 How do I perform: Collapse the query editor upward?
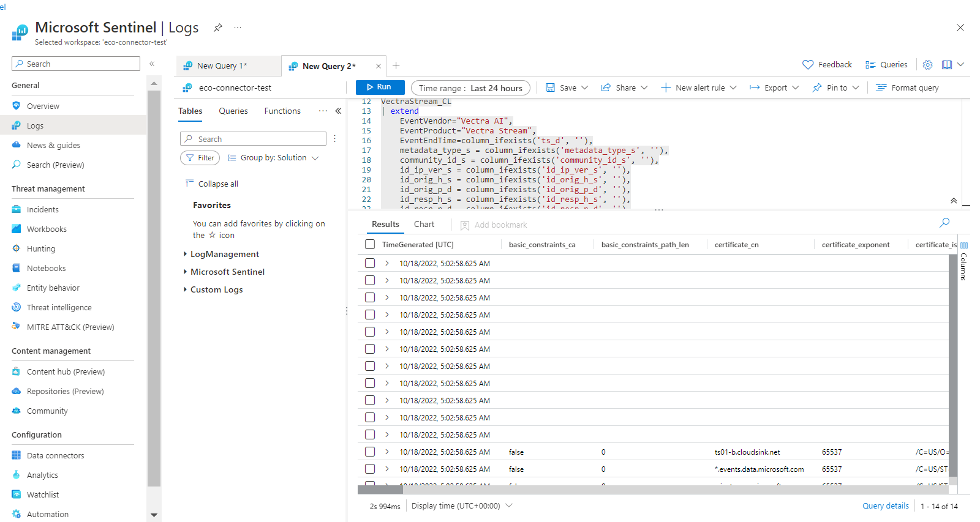point(954,201)
